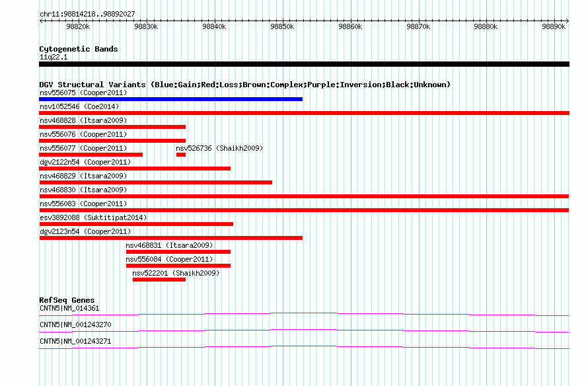Viewport: 588px width, 386px height.
Task: Click the red nsv1052546 loss bar
Action: pos(304,113)
